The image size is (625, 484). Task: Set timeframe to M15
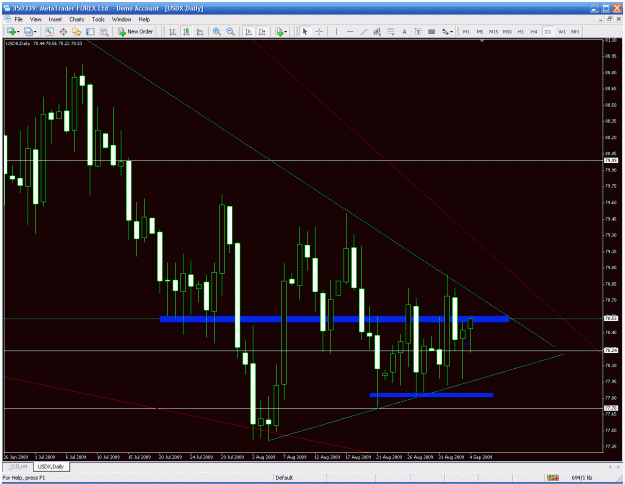click(493, 31)
